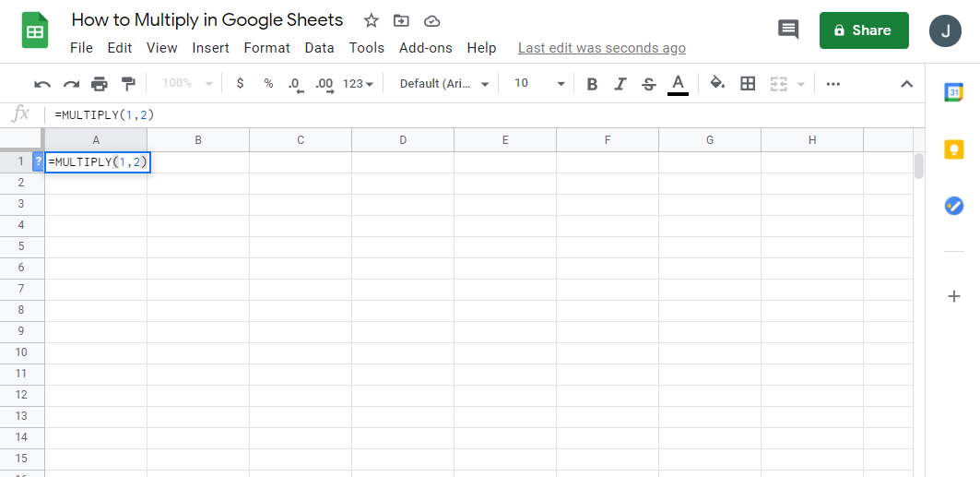This screenshot has width=980, height=477.
Task: Open the text color picker
Action: click(678, 84)
